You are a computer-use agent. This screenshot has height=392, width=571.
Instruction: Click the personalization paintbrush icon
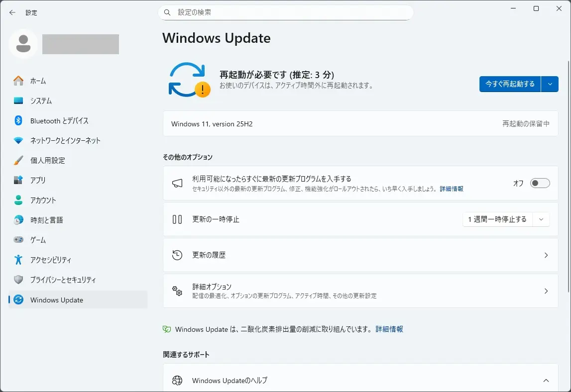coord(18,160)
